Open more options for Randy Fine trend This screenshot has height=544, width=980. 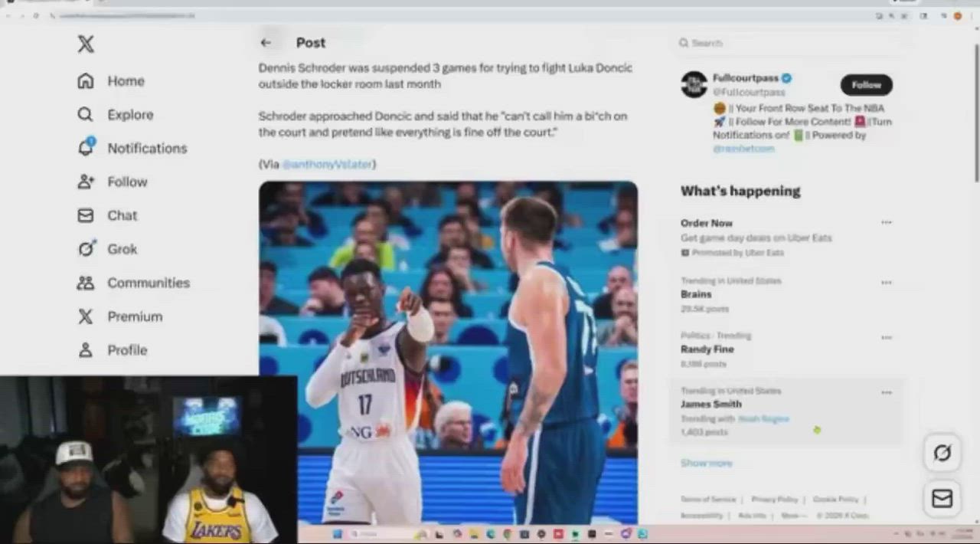tap(886, 338)
